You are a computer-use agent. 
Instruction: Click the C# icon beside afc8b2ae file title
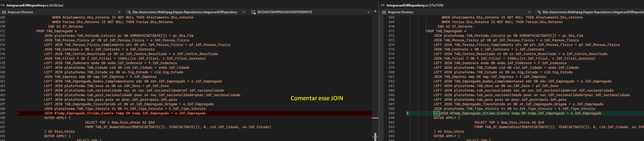3,5
